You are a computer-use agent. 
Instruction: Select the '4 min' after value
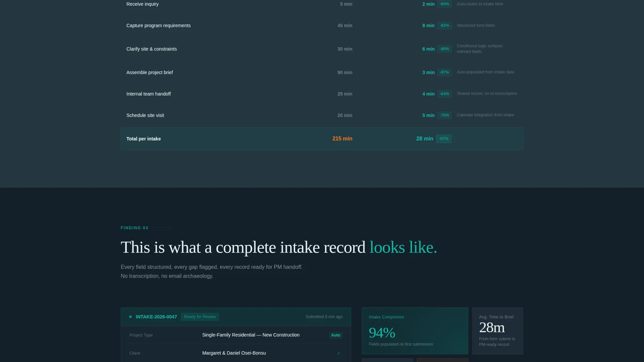[x=428, y=94]
